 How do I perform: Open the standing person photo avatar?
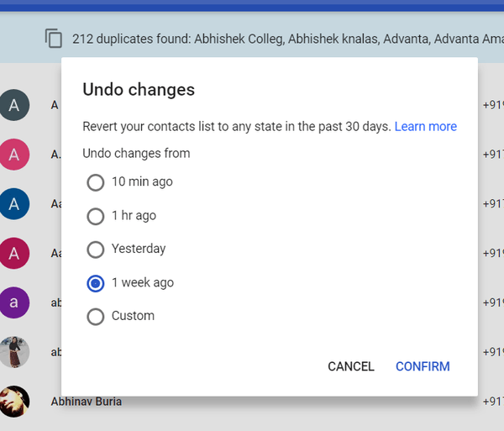(14, 352)
